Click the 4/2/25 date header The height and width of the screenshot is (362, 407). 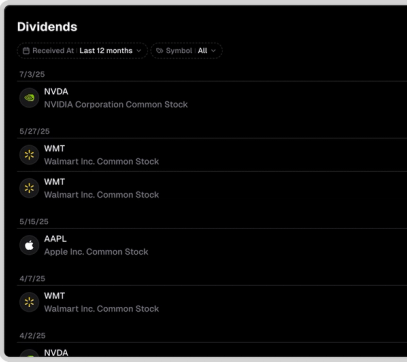click(32, 336)
